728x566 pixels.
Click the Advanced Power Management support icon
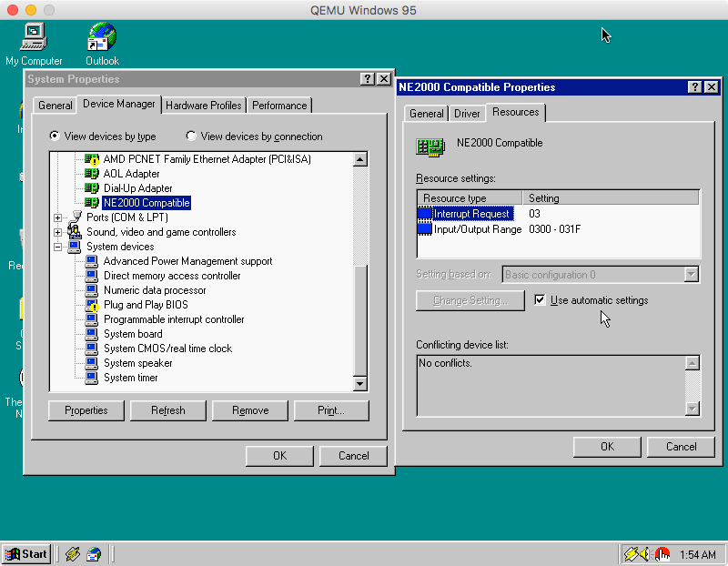(92, 261)
